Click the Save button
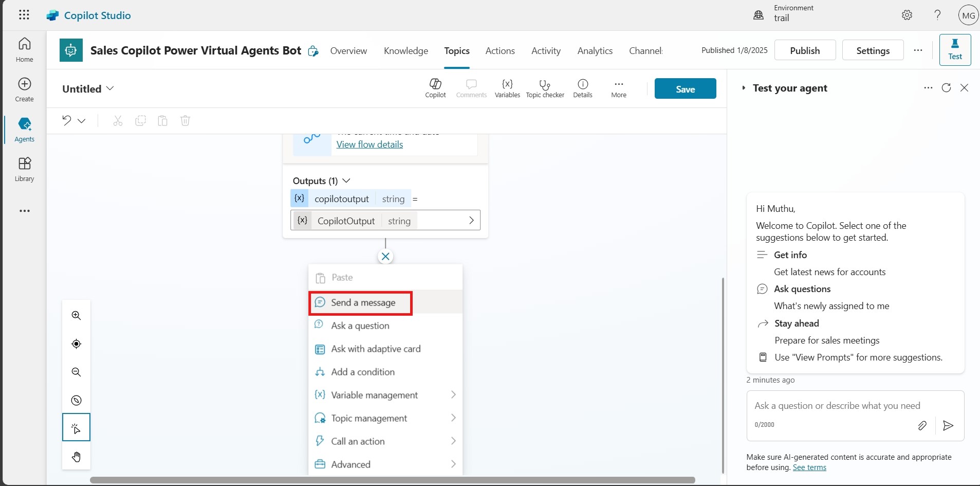 (685, 89)
